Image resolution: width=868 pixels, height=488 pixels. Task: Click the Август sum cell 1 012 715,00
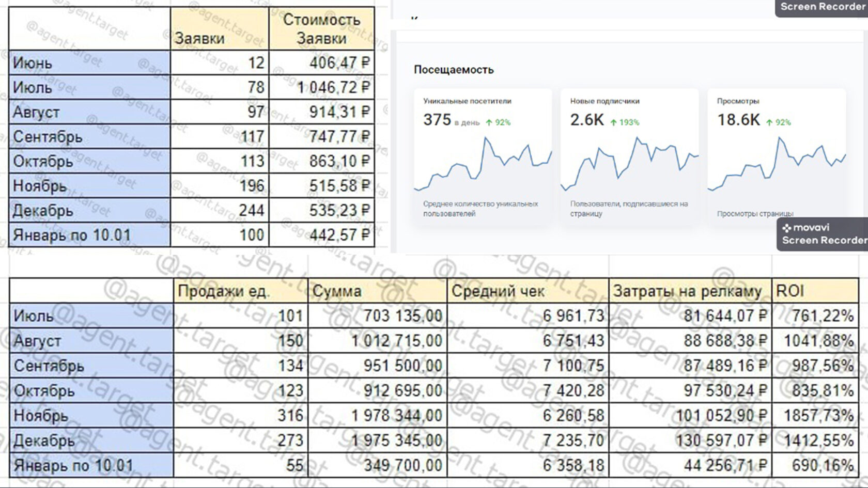378,341
